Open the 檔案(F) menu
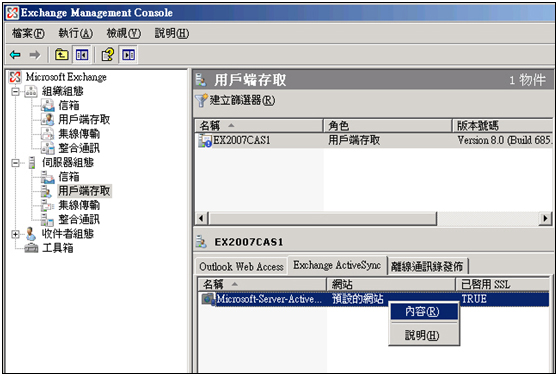The height and width of the screenshot is (376, 558). coord(28,33)
